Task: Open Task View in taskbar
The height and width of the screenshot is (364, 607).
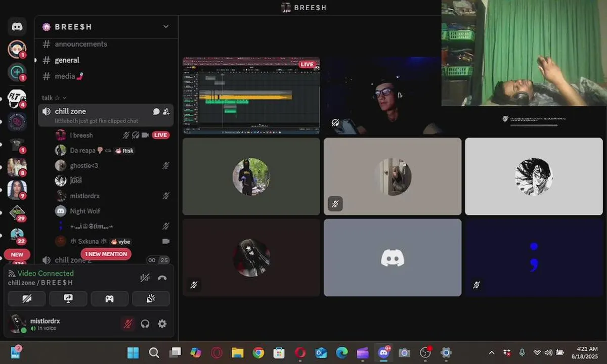Action: click(x=175, y=352)
